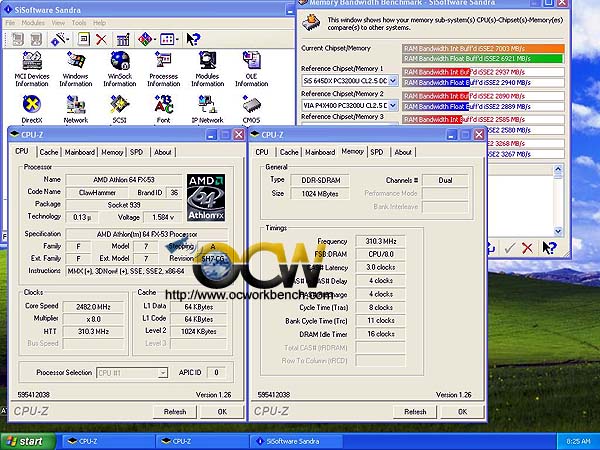Select SiSoftware Sandra taskbar button
Screen dimensions: 600x450
tap(297, 442)
